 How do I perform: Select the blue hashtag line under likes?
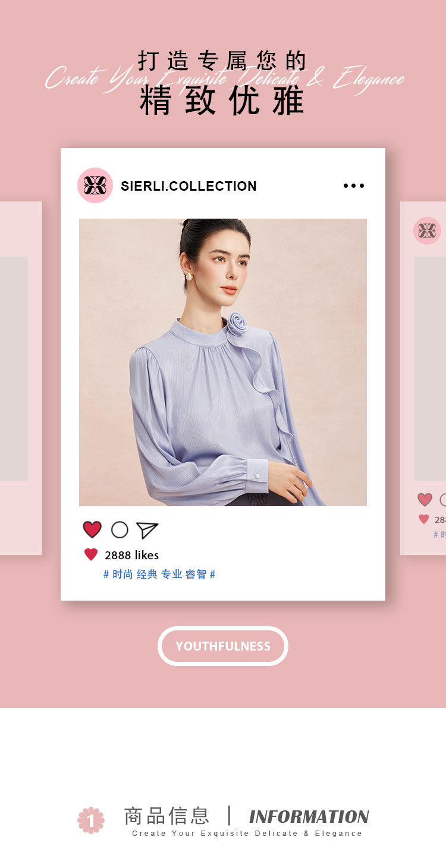click(x=159, y=574)
